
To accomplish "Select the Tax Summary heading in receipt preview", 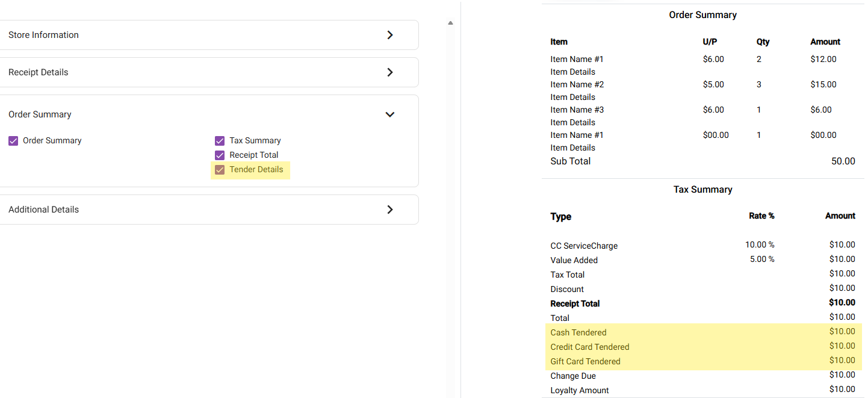I will (702, 190).
